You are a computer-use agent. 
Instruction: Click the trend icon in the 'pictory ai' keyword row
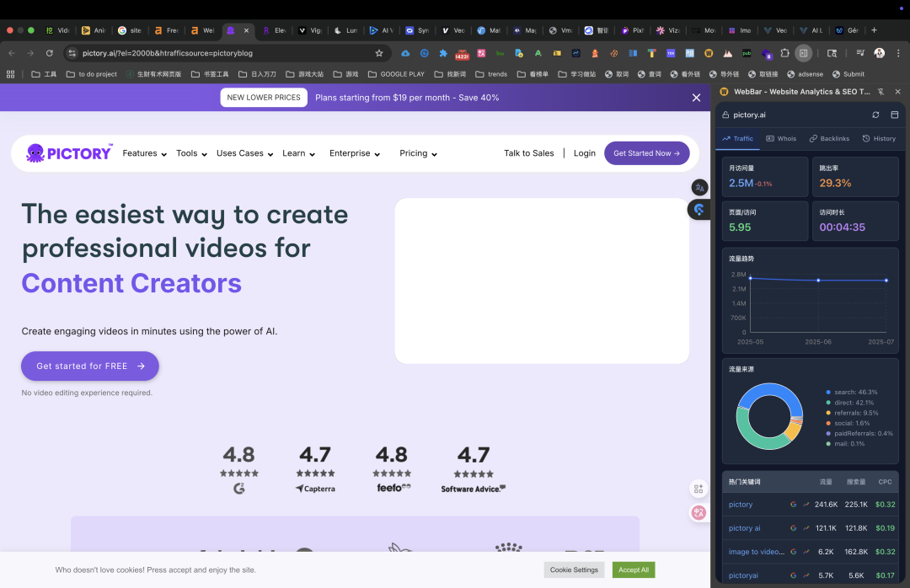pos(806,528)
